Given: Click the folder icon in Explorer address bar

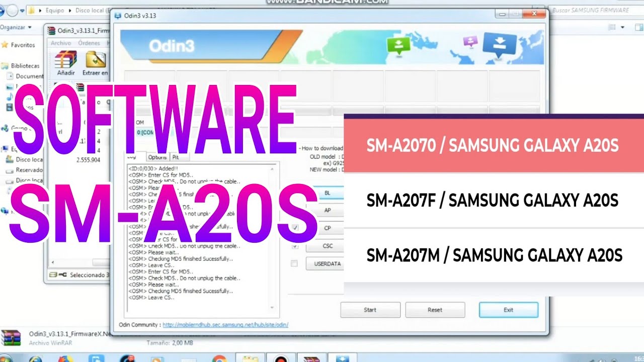Looking at the screenshot, I should 32,10.
